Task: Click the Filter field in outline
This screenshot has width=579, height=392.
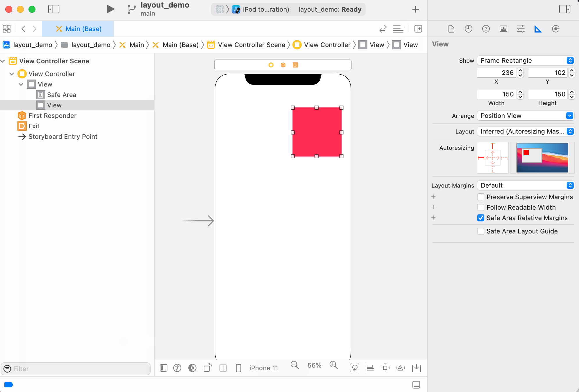Action: (78, 369)
